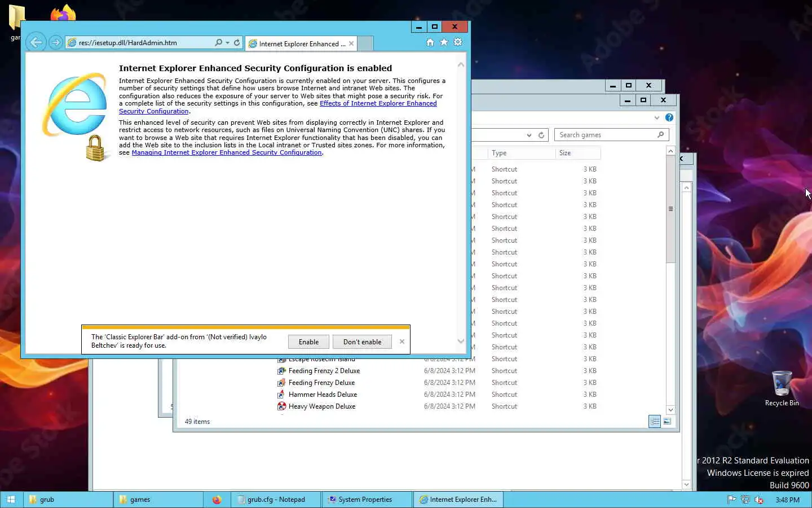Click the Search games box

pos(612,135)
